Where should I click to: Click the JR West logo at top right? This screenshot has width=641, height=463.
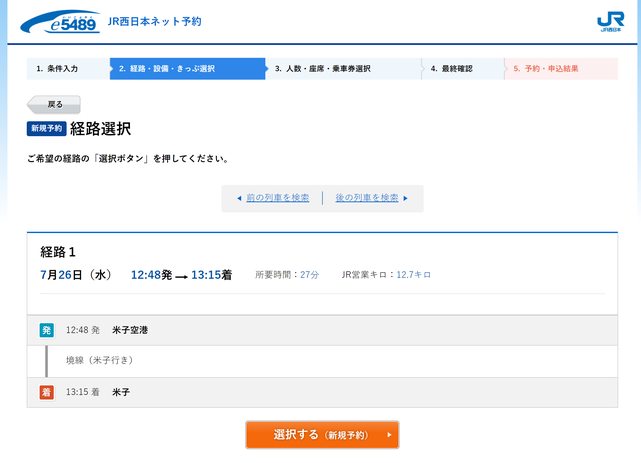pos(610,21)
